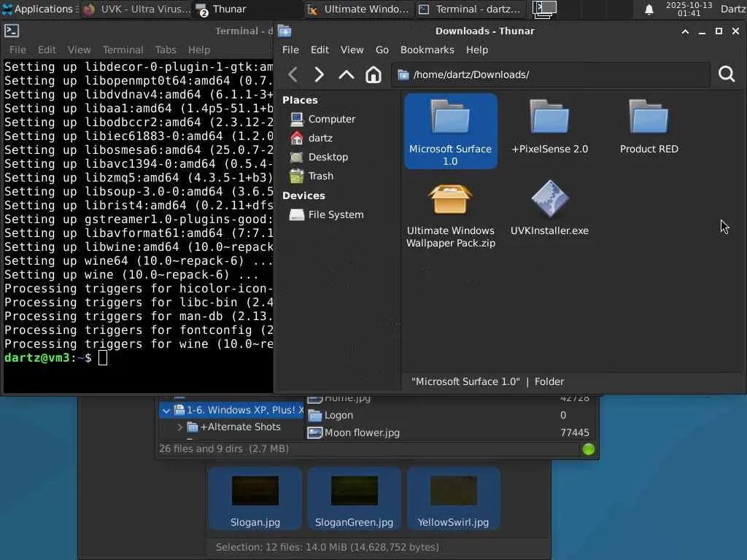Click the notification bell in the panel
Image resolution: width=747 pixels, height=560 pixels.
click(x=649, y=9)
